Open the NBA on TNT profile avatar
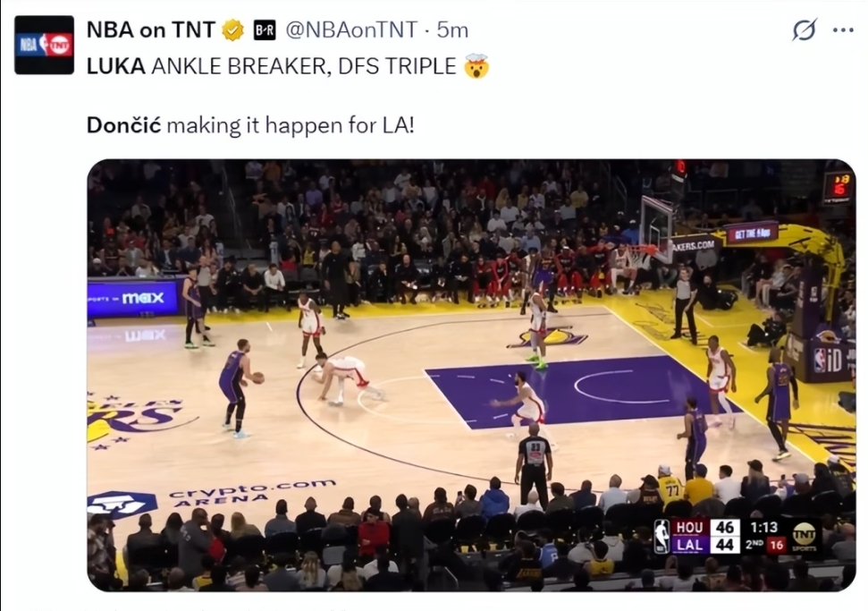This screenshot has width=868, height=611. tap(45, 45)
